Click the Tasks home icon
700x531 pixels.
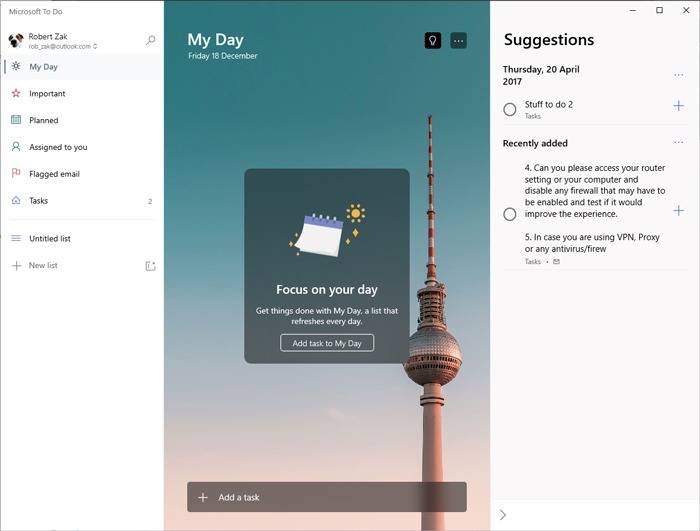16,200
